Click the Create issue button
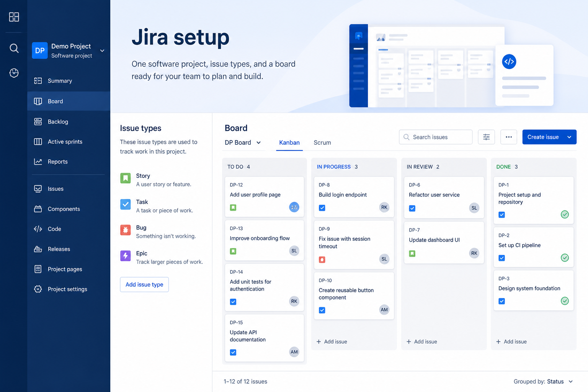The image size is (588, 392). (x=543, y=137)
